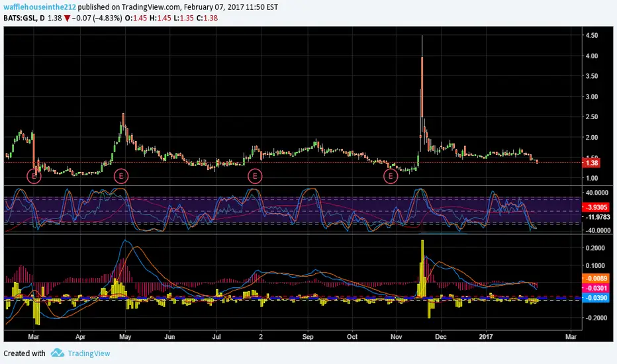Click the 4.50 price axis label

pyautogui.click(x=591, y=36)
